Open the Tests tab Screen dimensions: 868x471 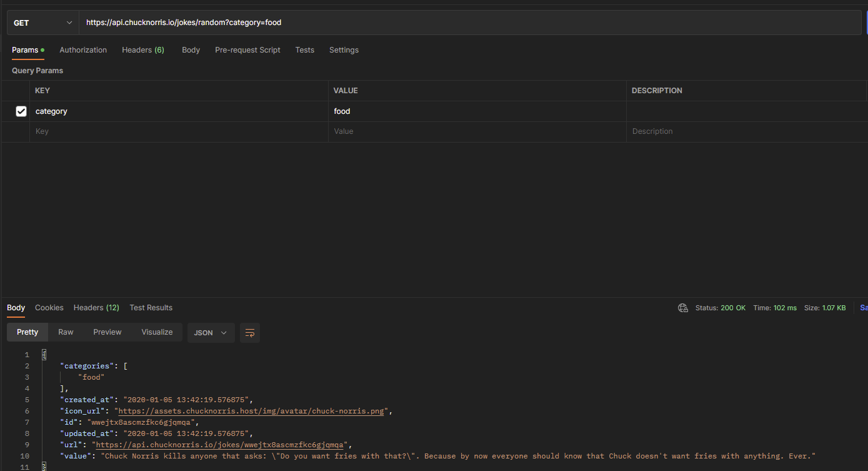coord(304,49)
